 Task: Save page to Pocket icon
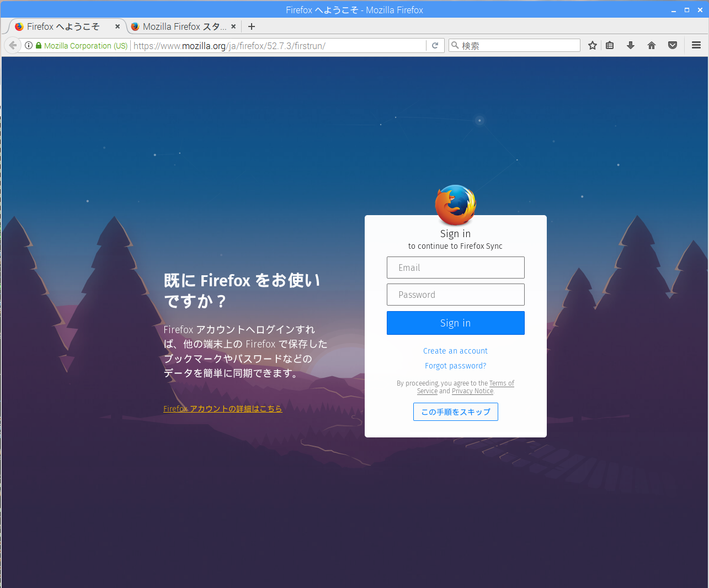[x=673, y=45]
